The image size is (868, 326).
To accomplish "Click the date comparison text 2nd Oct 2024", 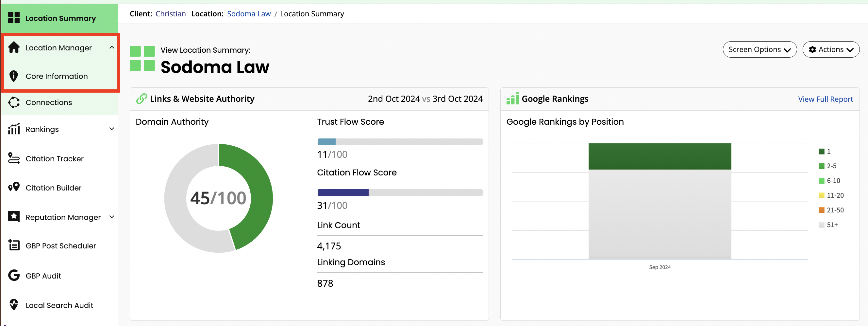I will pos(393,99).
